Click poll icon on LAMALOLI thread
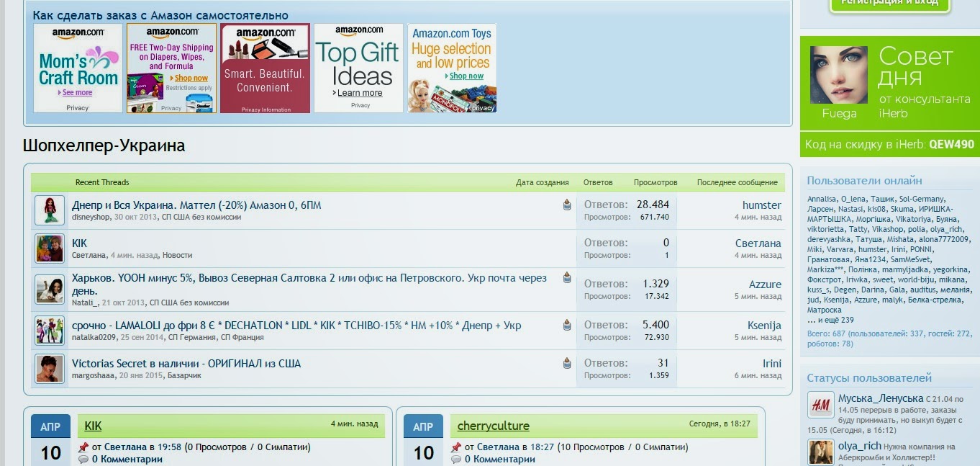Image resolution: width=980 pixels, height=466 pixels. (567, 325)
